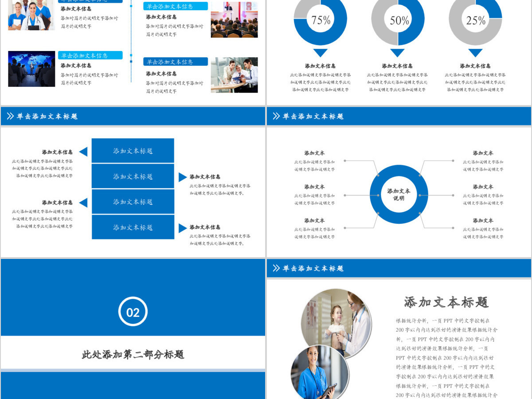Image resolution: width=532 pixels, height=399 pixels.
Task: Click the left-pointing triangle beside the third blue box
Action: coord(83,203)
